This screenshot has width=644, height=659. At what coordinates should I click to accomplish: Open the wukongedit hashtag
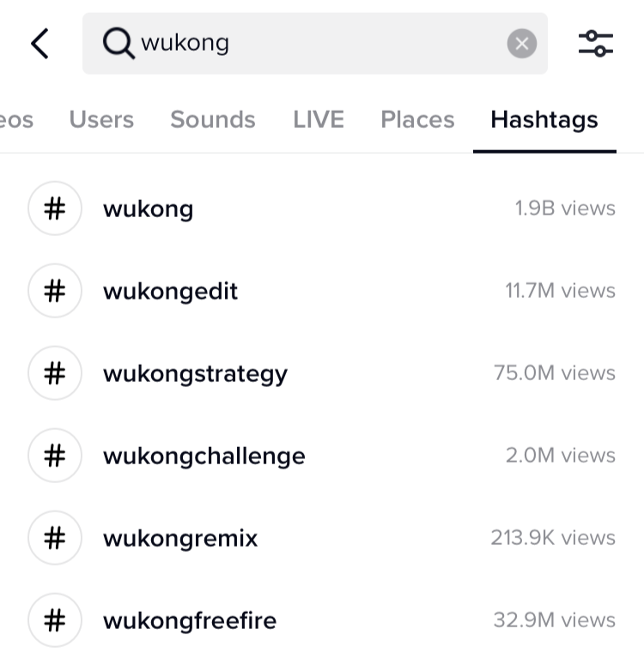tap(322, 291)
